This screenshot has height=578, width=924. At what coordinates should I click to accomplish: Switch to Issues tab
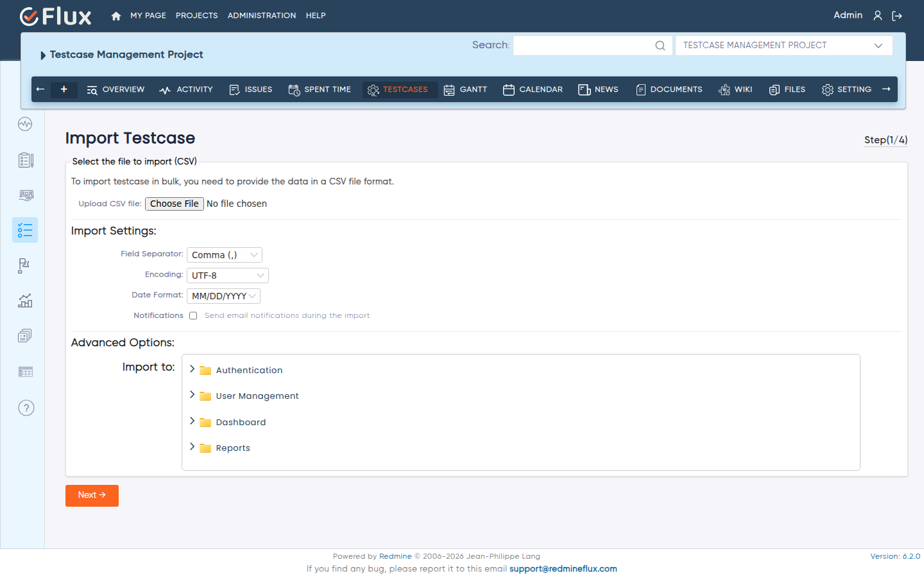pyautogui.click(x=251, y=90)
